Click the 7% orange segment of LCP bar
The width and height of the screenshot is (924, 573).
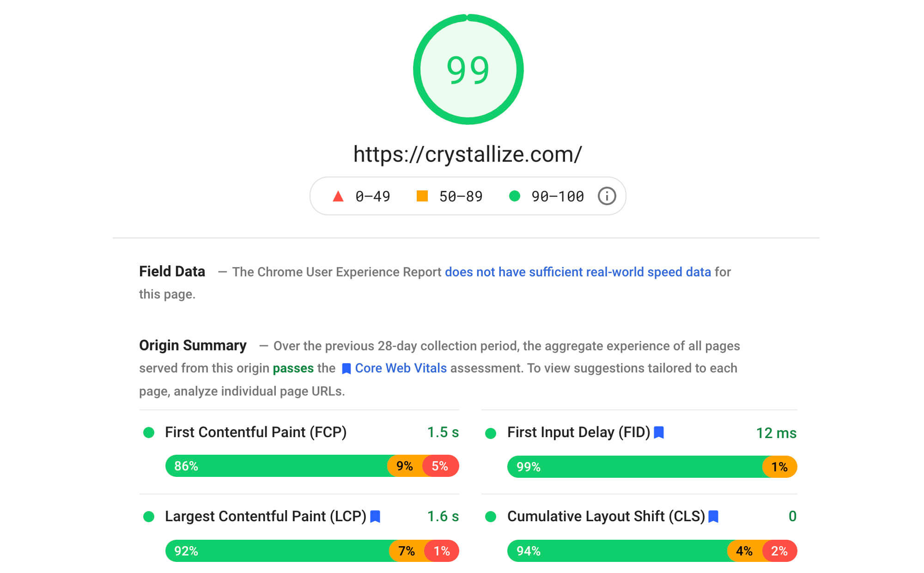click(407, 551)
